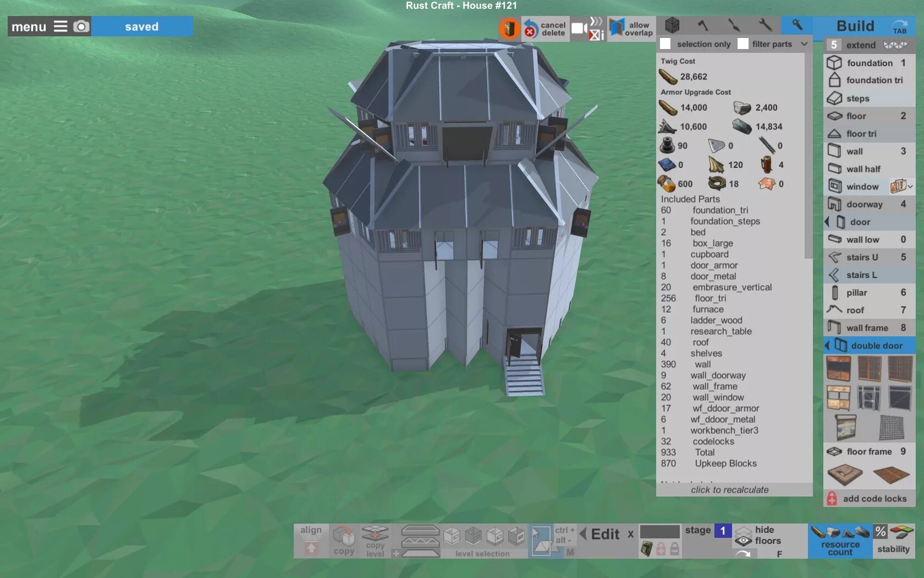Select steps build part
The image size is (924, 578).
[x=870, y=99]
